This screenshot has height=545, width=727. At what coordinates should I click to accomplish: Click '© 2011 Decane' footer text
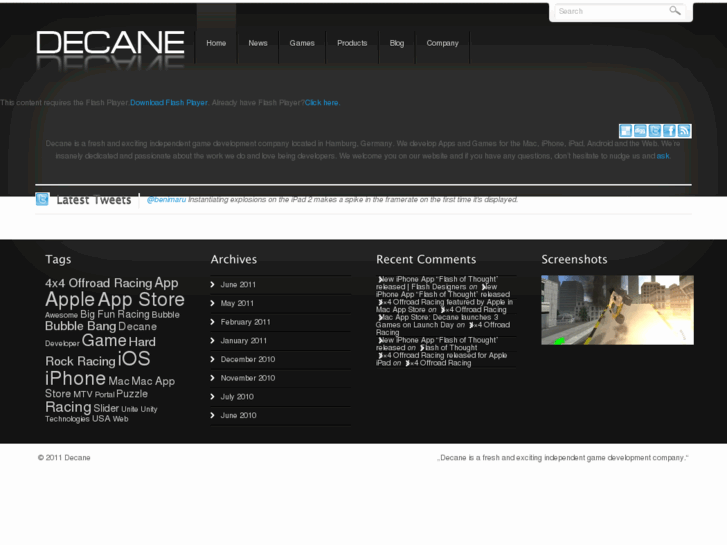pos(64,458)
